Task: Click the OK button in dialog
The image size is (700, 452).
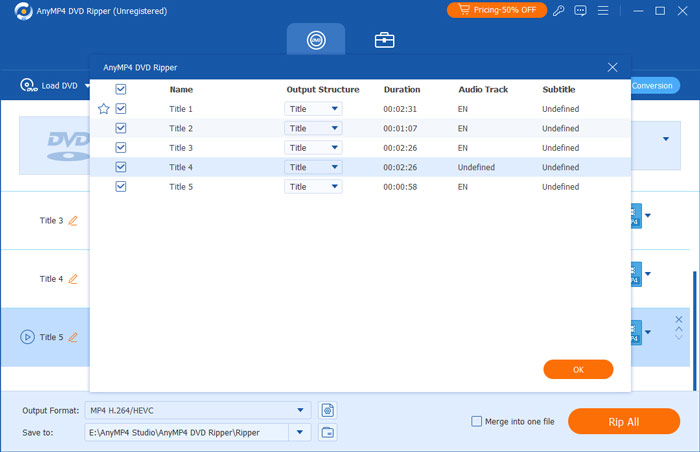Action: (578, 369)
